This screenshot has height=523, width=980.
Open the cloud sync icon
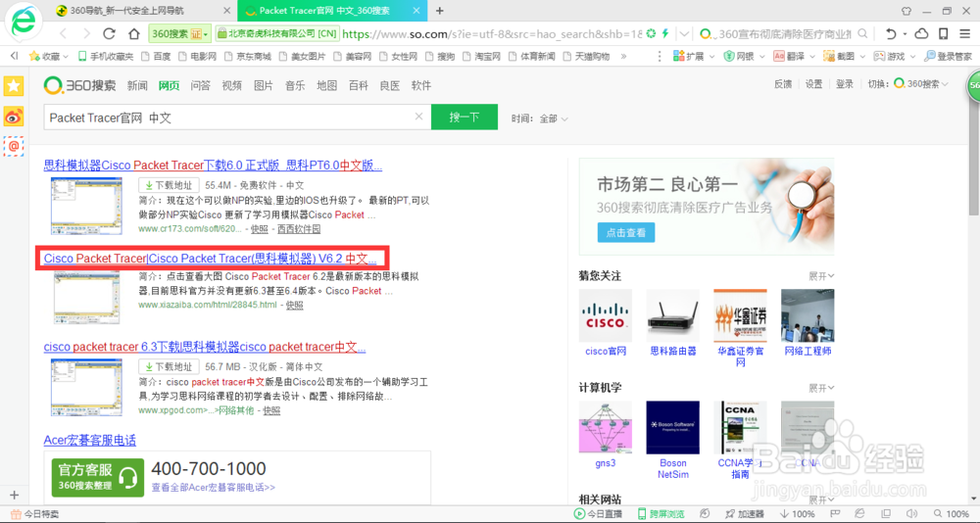[922, 33]
